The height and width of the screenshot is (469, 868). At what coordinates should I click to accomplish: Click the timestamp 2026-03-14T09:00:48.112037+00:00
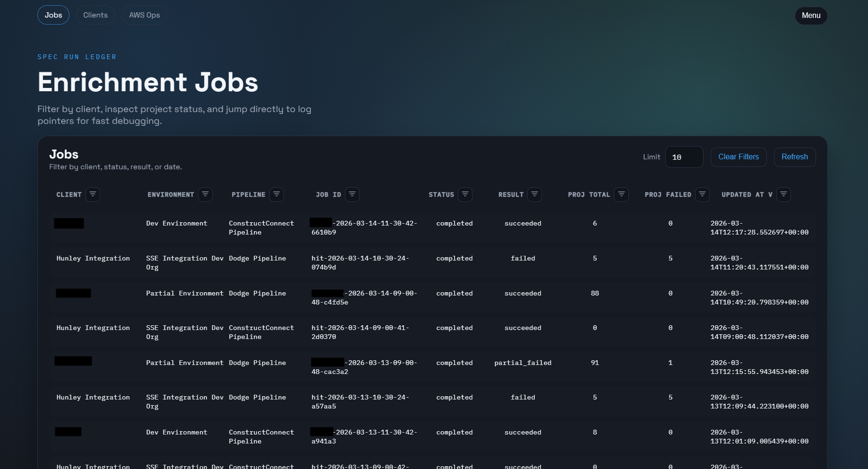[759, 332]
